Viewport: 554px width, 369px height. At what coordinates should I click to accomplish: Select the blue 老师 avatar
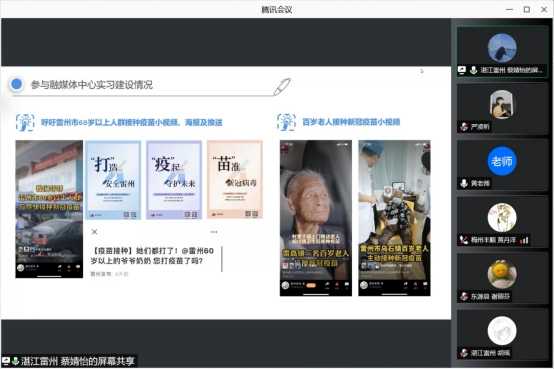pyautogui.click(x=502, y=161)
